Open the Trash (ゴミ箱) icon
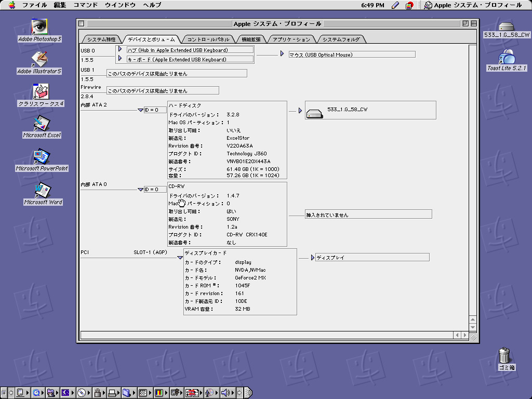Screen dimensions: 532x399 (504, 356)
